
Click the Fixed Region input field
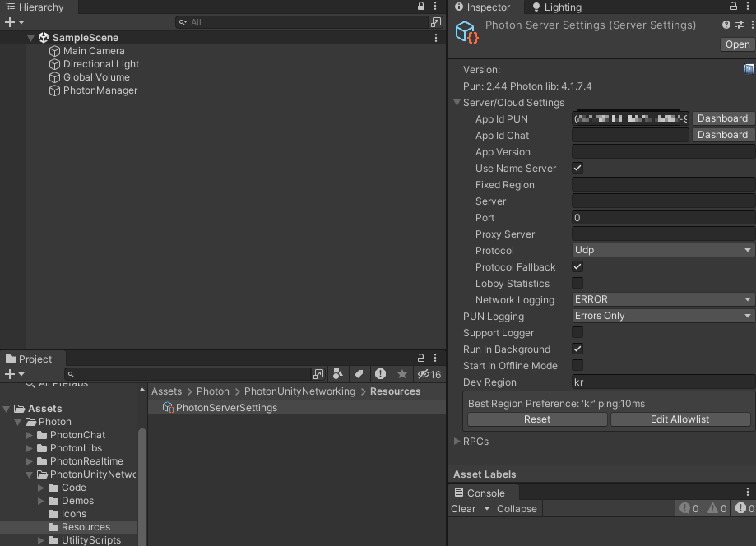[x=663, y=184]
